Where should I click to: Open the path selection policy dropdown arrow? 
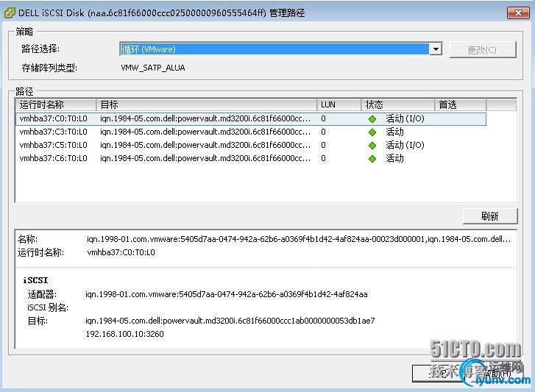436,49
